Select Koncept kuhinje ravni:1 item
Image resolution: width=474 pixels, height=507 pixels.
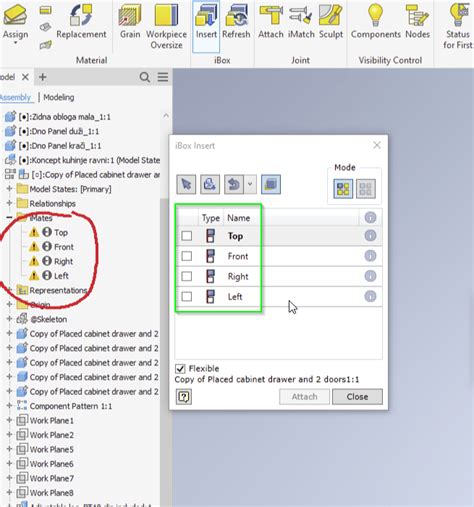89,160
